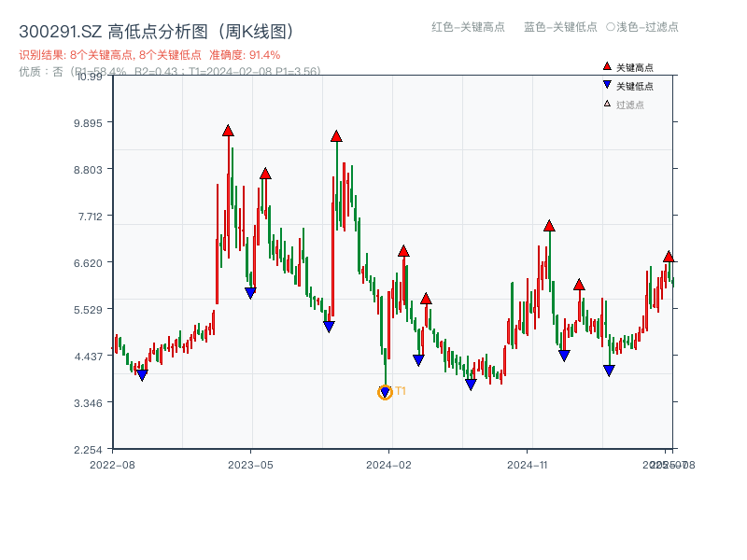
Task: Toggle 浅色-过滤点 visibility in the top legend
Action: (644, 28)
